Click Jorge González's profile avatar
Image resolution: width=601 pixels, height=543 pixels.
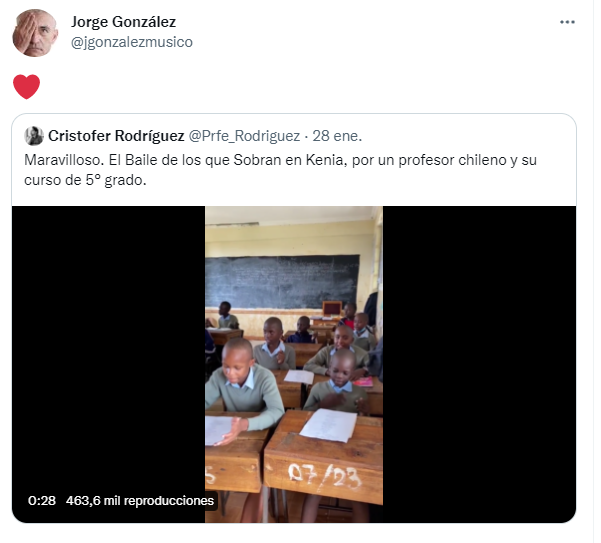[x=35, y=33]
